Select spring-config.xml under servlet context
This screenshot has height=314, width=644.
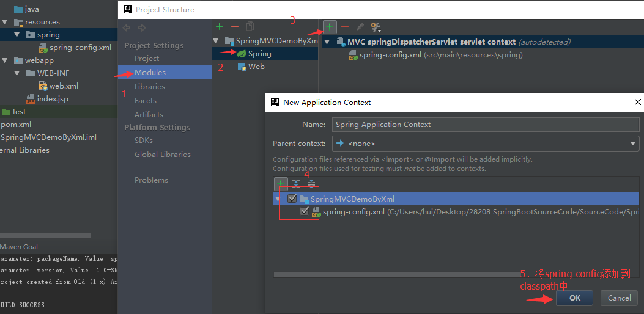(436, 54)
